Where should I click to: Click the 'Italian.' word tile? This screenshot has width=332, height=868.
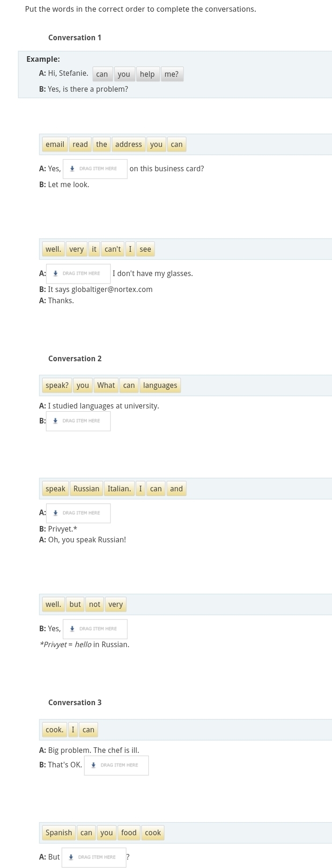tap(119, 489)
